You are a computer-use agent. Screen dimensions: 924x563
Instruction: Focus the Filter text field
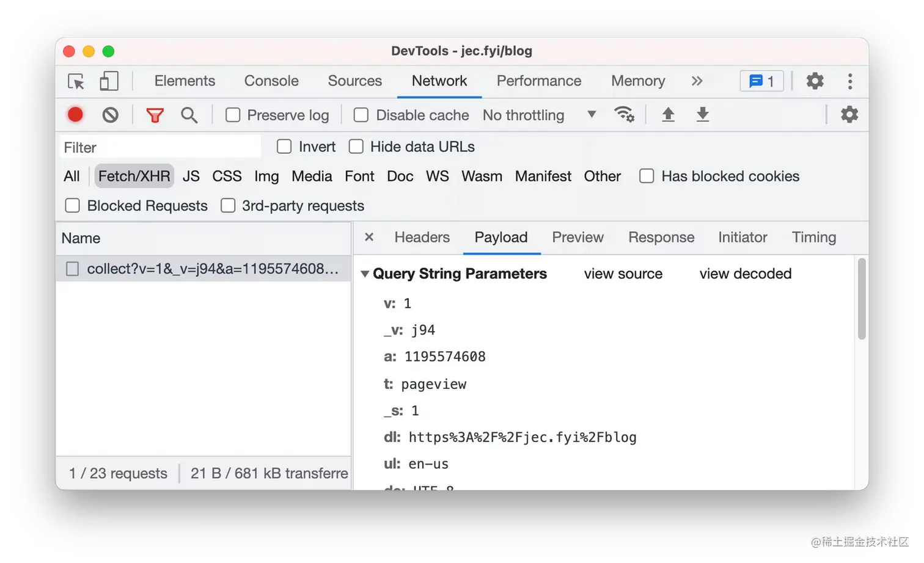160,147
